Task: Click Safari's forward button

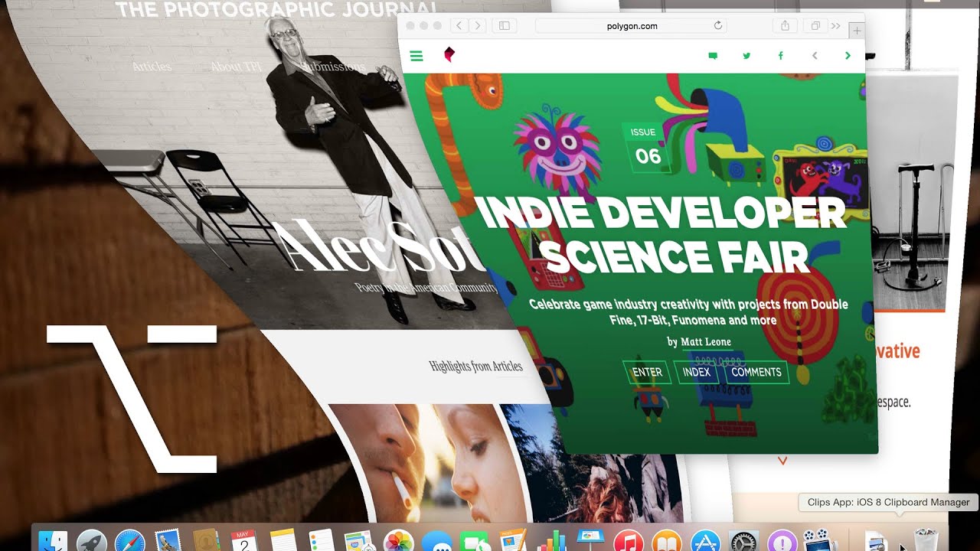Action: (478, 26)
